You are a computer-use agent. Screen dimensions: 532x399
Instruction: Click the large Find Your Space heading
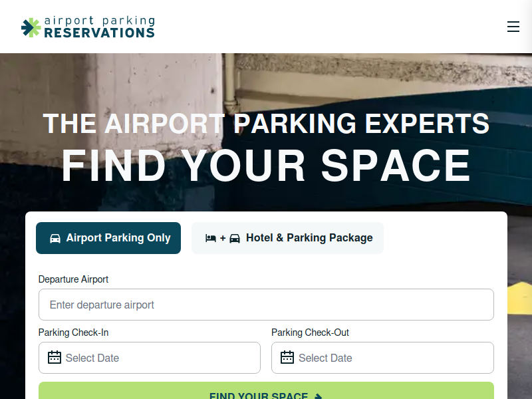[x=266, y=166]
